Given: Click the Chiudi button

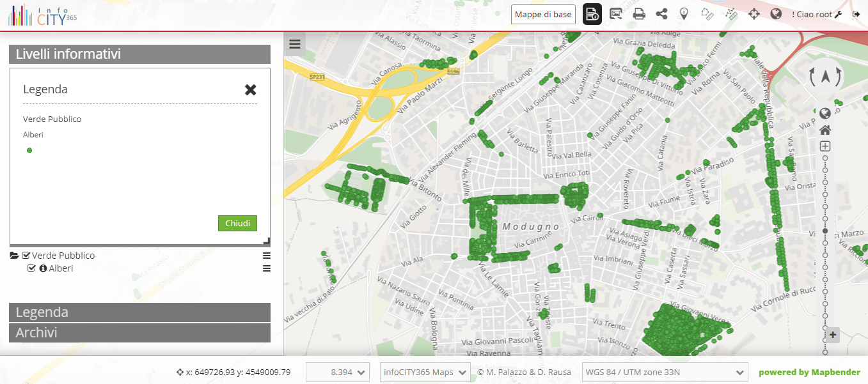Looking at the screenshot, I should point(237,223).
